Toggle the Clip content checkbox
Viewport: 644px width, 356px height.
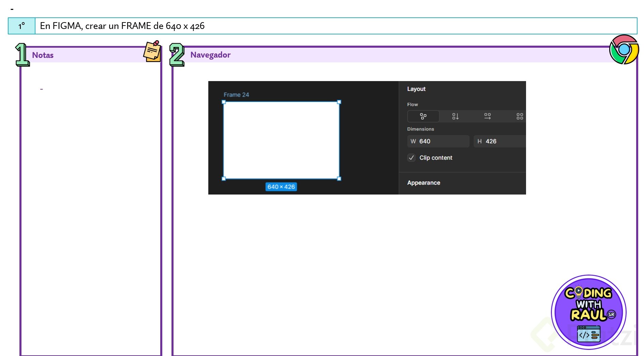click(411, 158)
